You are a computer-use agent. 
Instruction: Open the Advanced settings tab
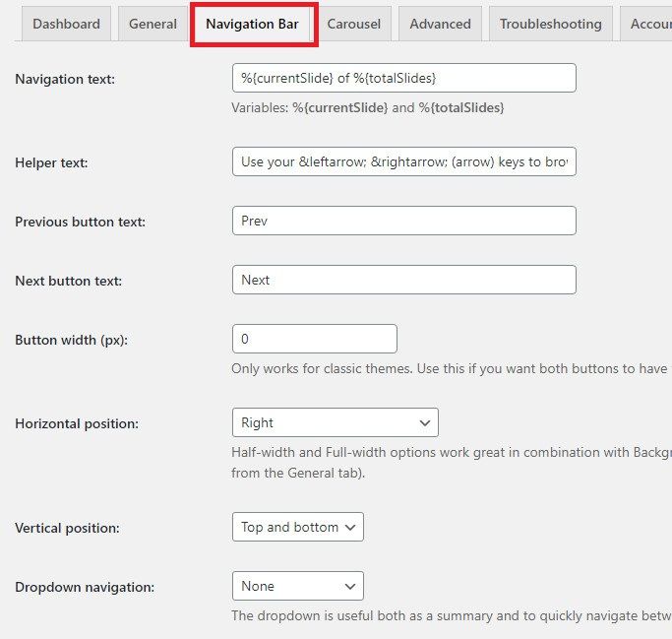click(440, 24)
